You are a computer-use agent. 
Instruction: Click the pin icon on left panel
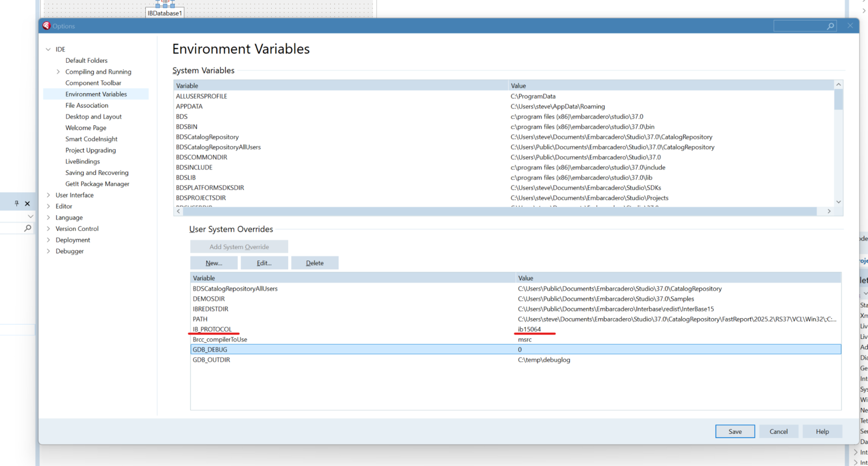point(16,203)
